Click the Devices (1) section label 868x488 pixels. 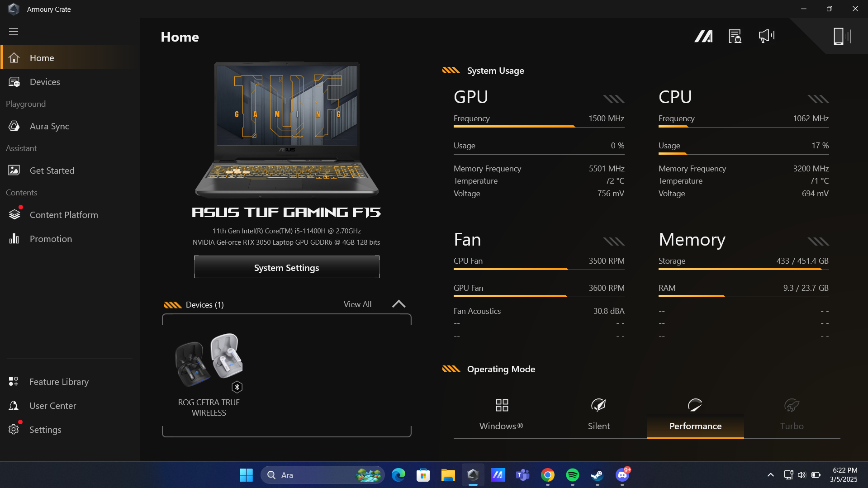click(204, 305)
